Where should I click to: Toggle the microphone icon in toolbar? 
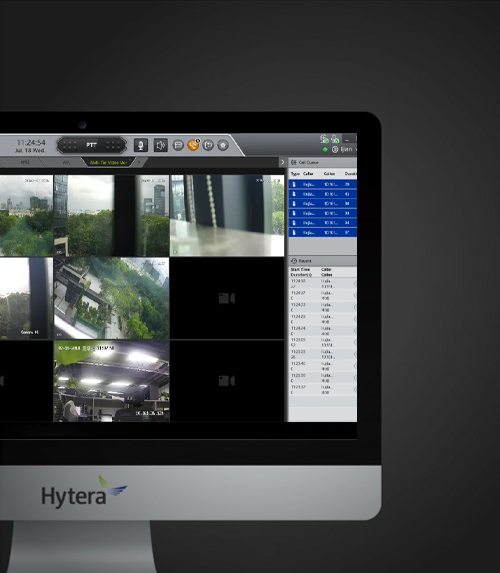tap(141, 145)
